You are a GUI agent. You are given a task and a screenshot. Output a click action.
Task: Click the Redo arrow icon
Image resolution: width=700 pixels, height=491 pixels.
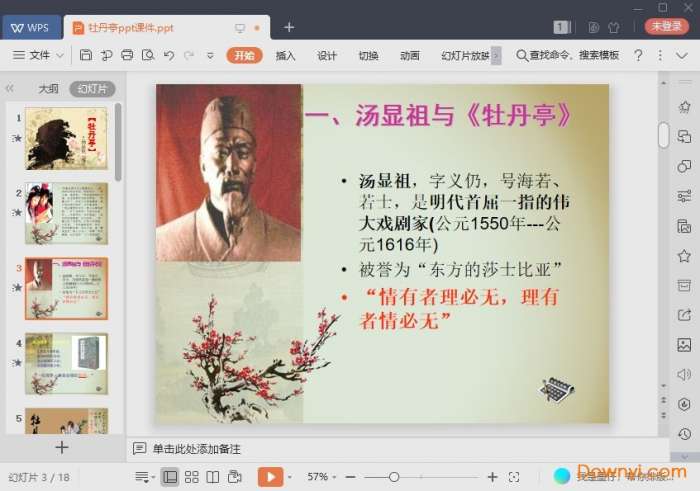(189, 55)
